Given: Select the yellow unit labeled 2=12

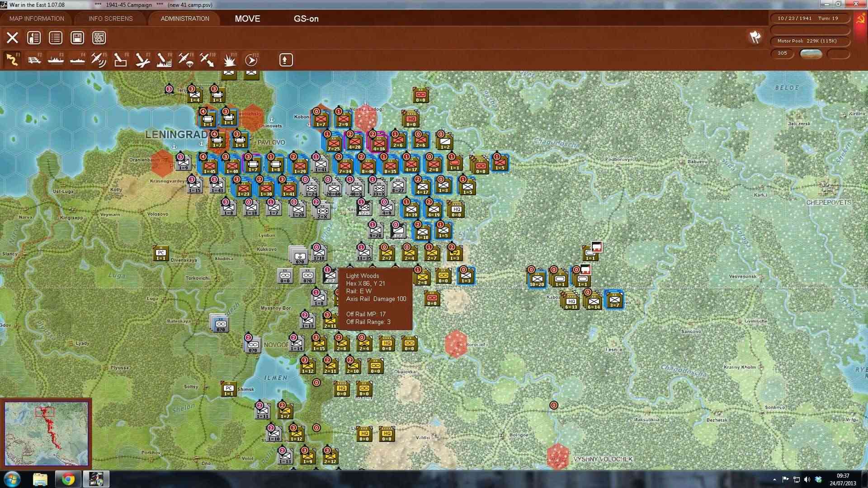Looking at the screenshot, I should 330,455.
